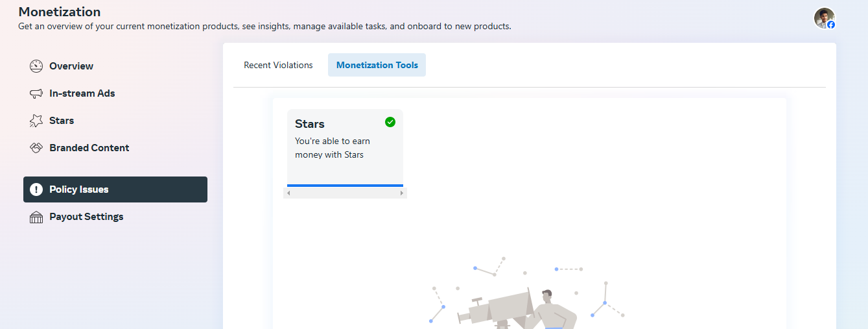This screenshot has height=329, width=868.
Task: Switch to the Recent Violations tab
Action: point(278,65)
